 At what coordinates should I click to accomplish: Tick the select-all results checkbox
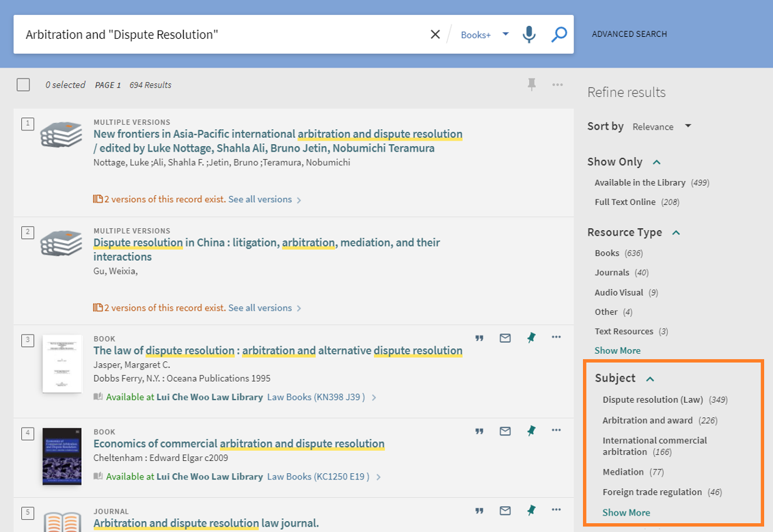pos(23,85)
